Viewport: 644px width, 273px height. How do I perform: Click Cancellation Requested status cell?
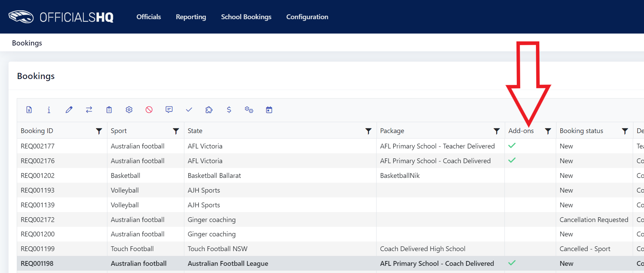594,220
